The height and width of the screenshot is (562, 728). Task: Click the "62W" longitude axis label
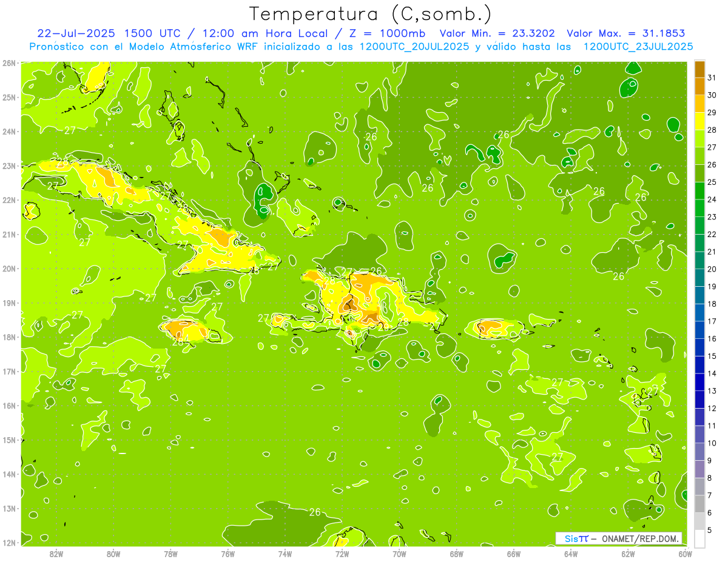tap(629, 554)
